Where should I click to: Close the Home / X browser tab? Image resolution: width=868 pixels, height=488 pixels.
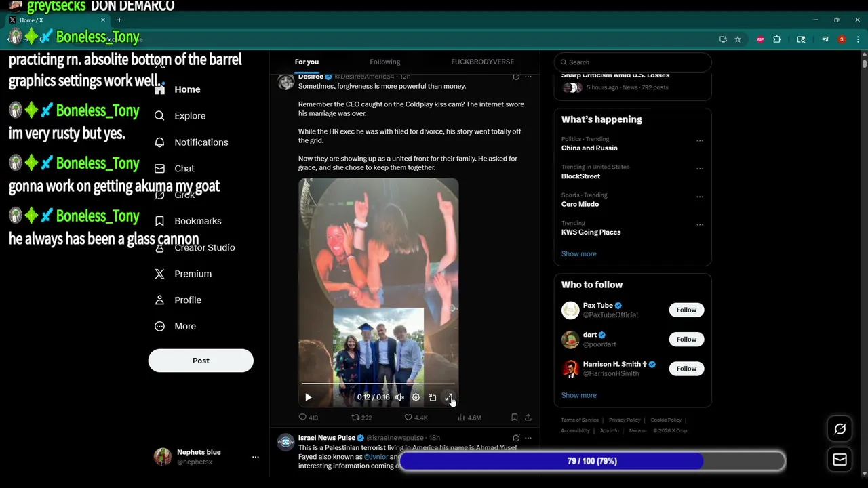103,20
